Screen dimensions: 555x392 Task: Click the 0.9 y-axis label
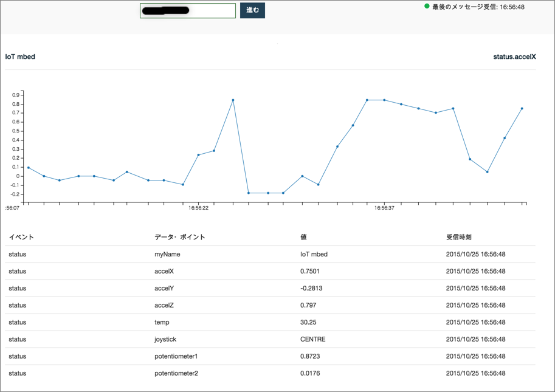(x=16, y=95)
